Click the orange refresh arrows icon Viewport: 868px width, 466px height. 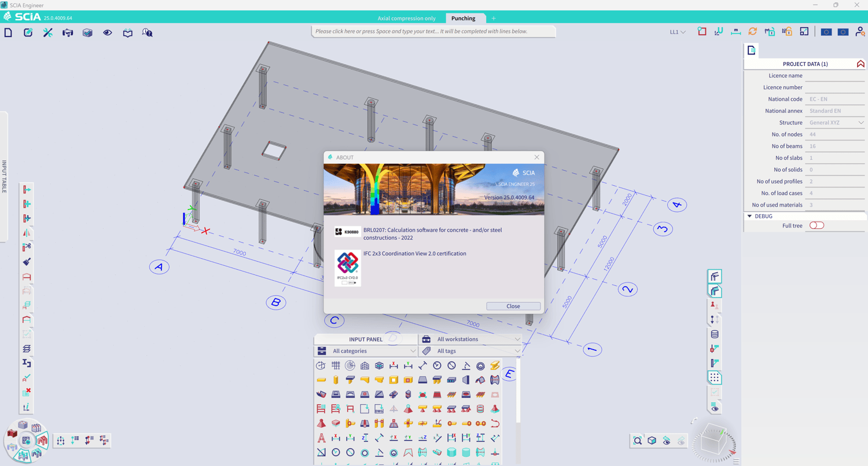tap(752, 31)
